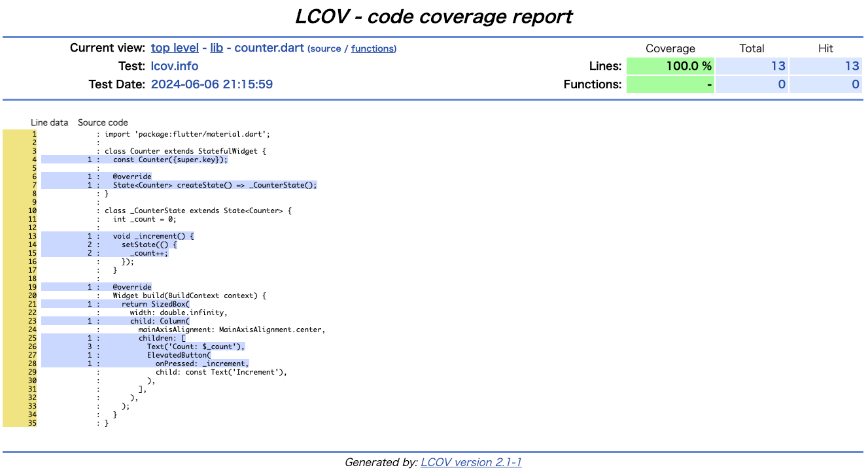Click the lines Hit value 13

click(x=825, y=66)
